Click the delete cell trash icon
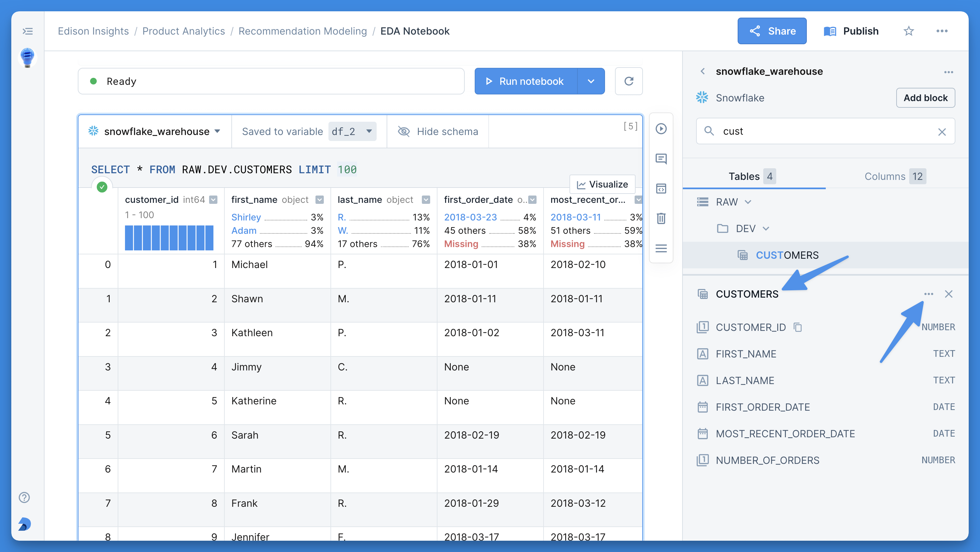The image size is (980, 552). [x=661, y=218]
